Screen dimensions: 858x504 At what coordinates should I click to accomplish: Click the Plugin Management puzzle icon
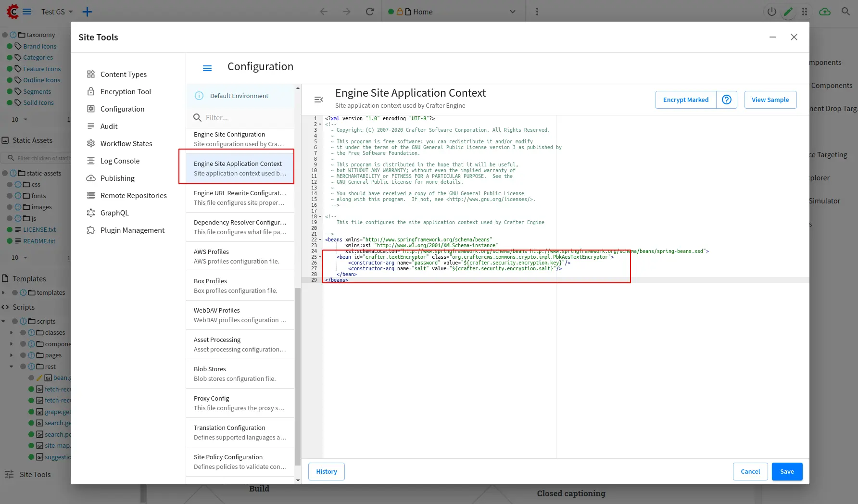(x=90, y=230)
